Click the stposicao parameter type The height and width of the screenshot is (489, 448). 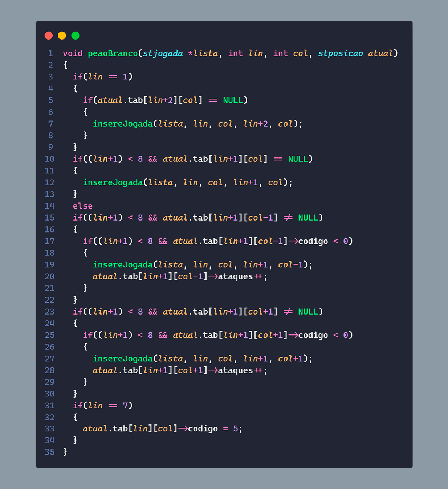[x=340, y=53]
